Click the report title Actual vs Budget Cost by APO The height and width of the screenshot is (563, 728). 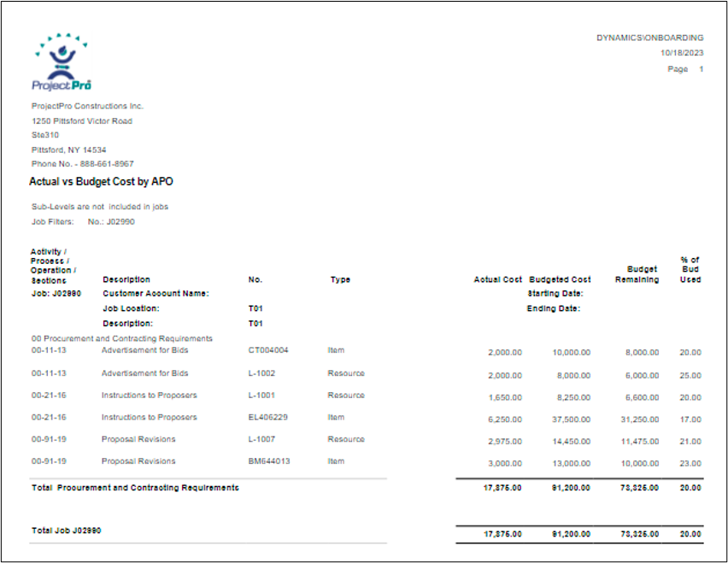pyautogui.click(x=102, y=182)
